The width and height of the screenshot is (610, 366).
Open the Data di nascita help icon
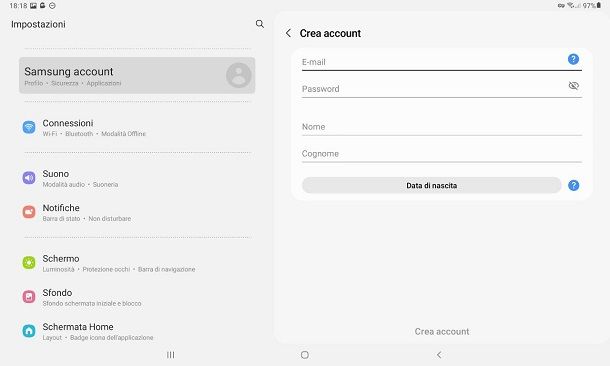click(573, 186)
